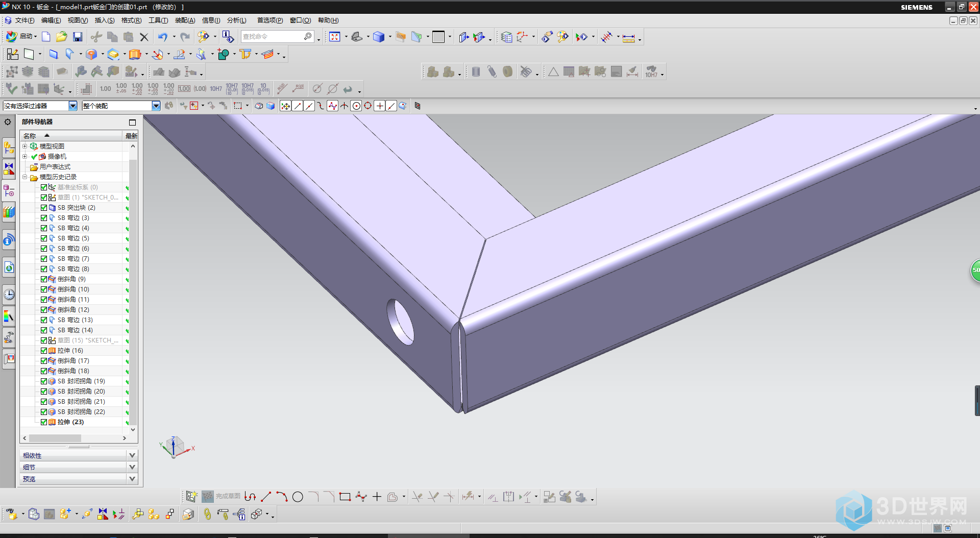The height and width of the screenshot is (538, 980).
Task: Open the History clock sidebar tab
Action: (9, 295)
